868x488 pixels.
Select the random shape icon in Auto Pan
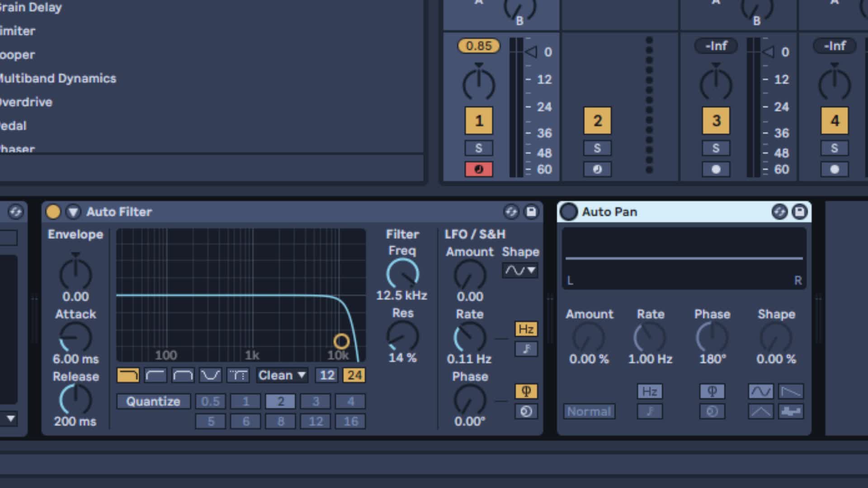pos(791,412)
